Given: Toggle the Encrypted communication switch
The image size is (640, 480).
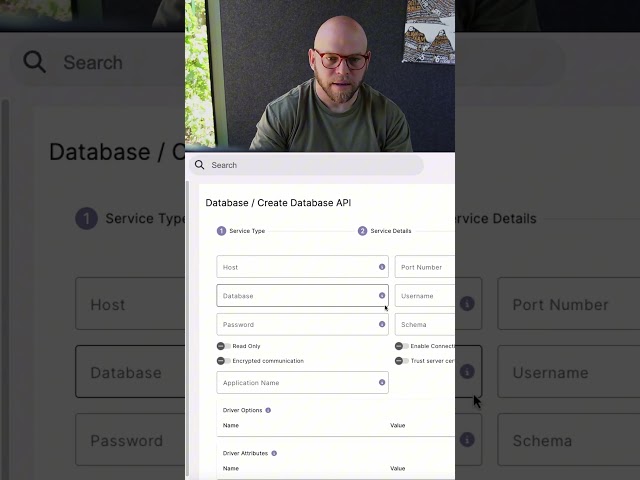Looking at the screenshot, I should pos(224,361).
